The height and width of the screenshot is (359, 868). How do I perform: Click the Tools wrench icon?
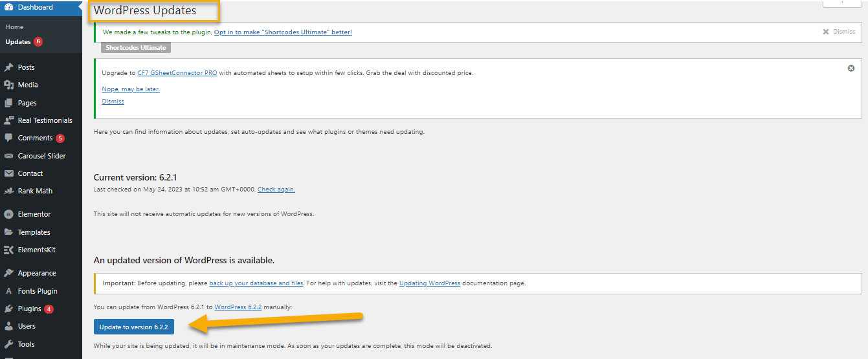click(8, 344)
